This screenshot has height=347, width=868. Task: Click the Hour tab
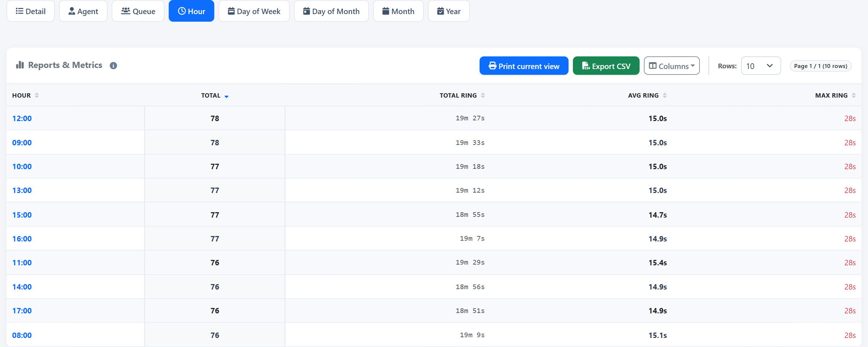[191, 11]
